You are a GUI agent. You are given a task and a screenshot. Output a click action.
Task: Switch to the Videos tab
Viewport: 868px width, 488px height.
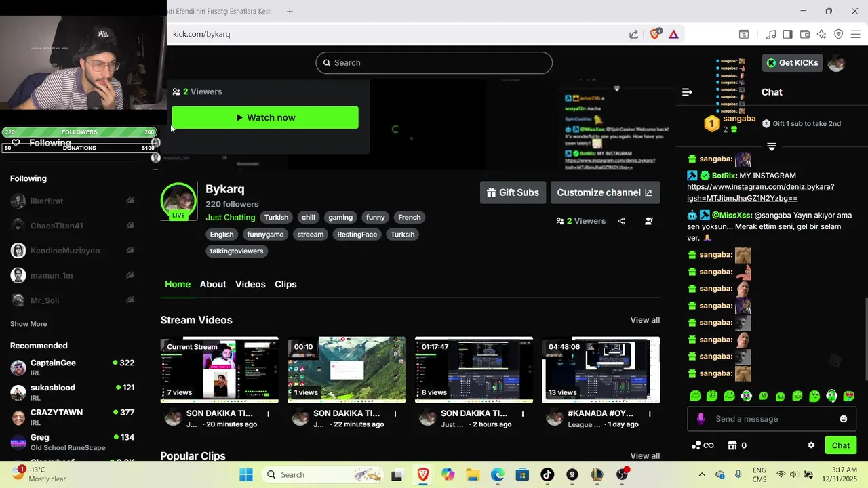(x=250, y=284)
